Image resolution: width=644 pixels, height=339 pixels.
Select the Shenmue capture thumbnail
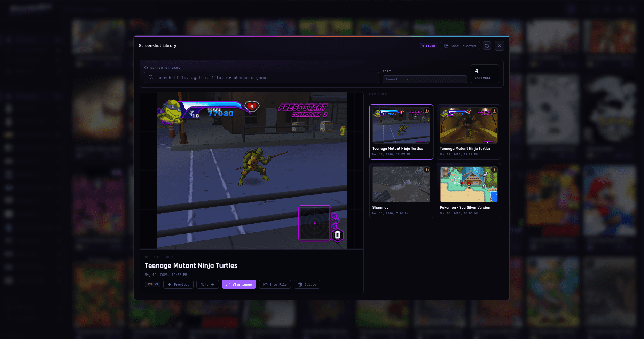tap(401, 184)
